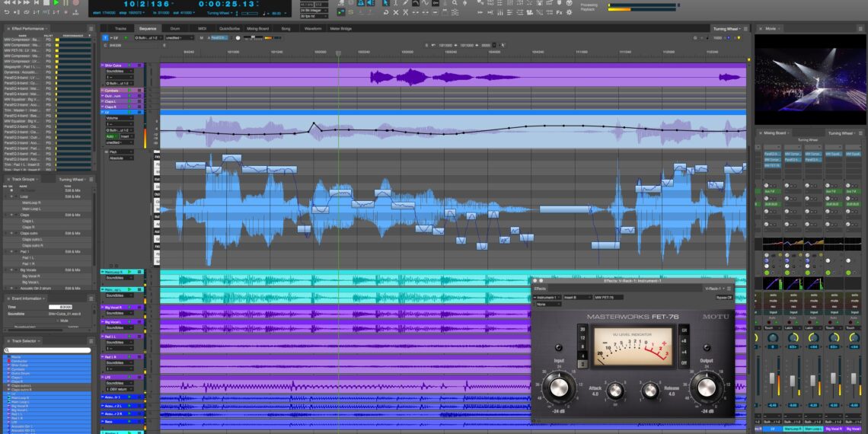Click the Rewind transport button
Screen dimensions: 868x434
7,2
